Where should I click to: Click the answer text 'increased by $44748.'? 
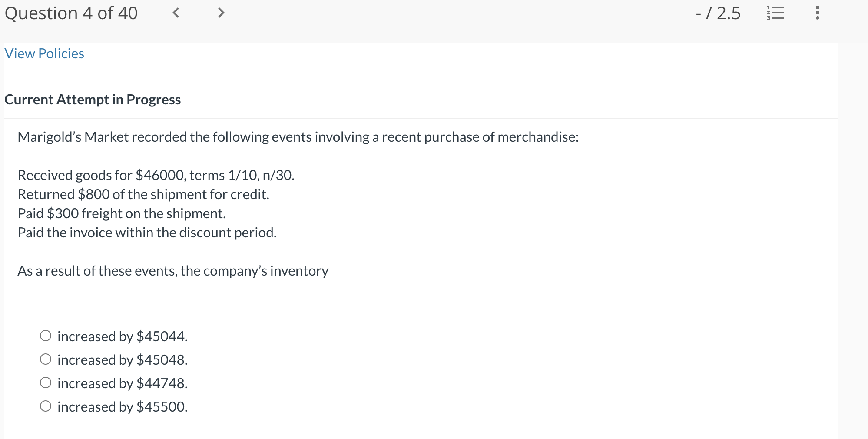click(x=122, y=383)
